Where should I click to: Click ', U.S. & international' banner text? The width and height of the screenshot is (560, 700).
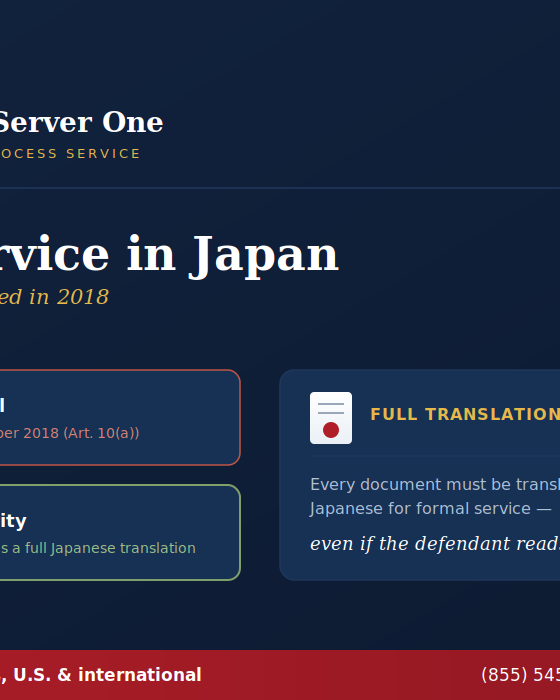(100, 675)
